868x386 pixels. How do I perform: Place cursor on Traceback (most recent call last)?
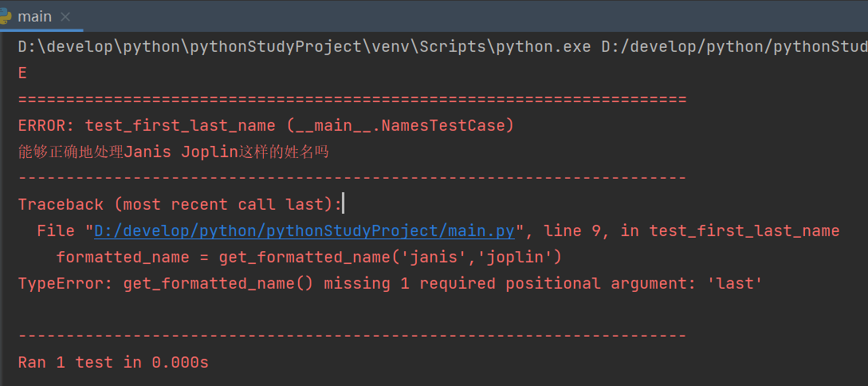coord(179,205)
